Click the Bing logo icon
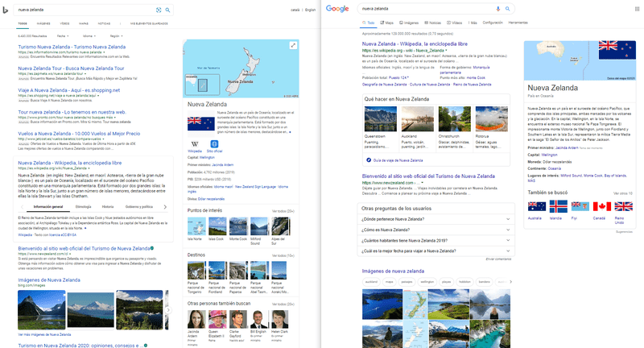The height and width of the screenshot is (348, 644). point(7,9)
